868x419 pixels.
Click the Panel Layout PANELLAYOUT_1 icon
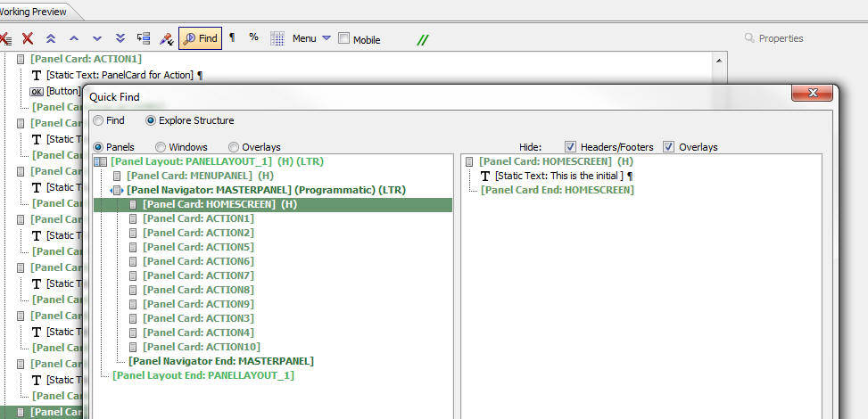click(101, 162)
